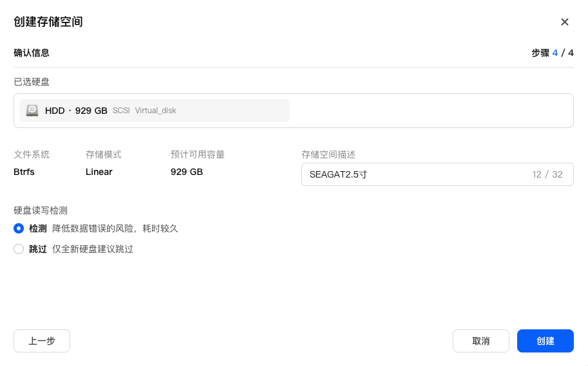588x366 pixels.
Task: Click the 929 GB estimated capacity value
Action: (x=186, y=172)
